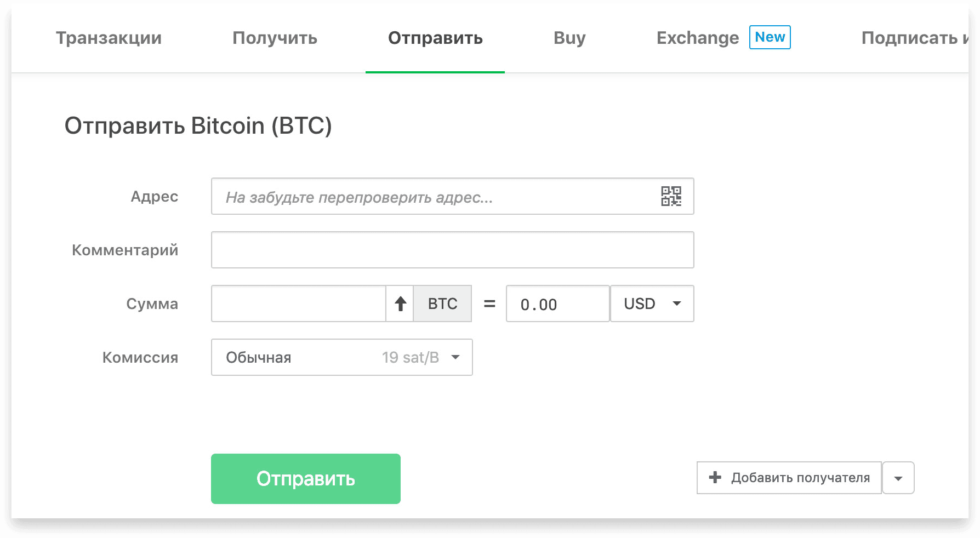Screen dimensions: 980x538
Task: Click the fiat amount field showing 0.00
Action: coord(558,304)
